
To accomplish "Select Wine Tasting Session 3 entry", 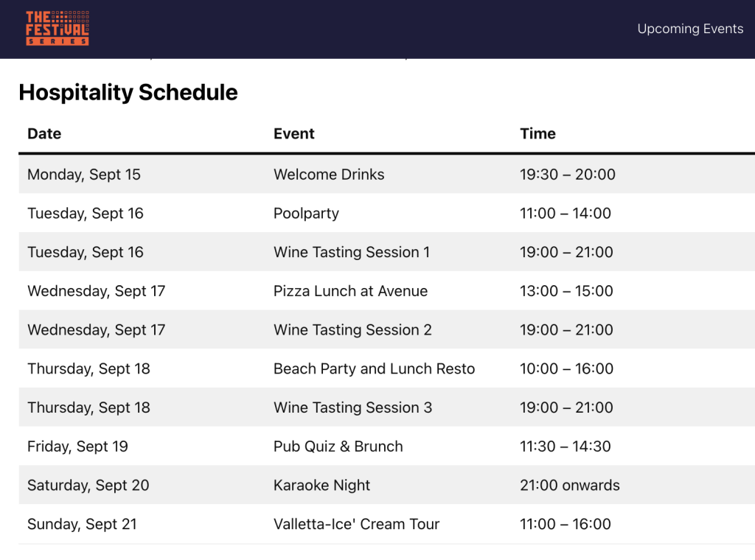I will tap(353, 407).
